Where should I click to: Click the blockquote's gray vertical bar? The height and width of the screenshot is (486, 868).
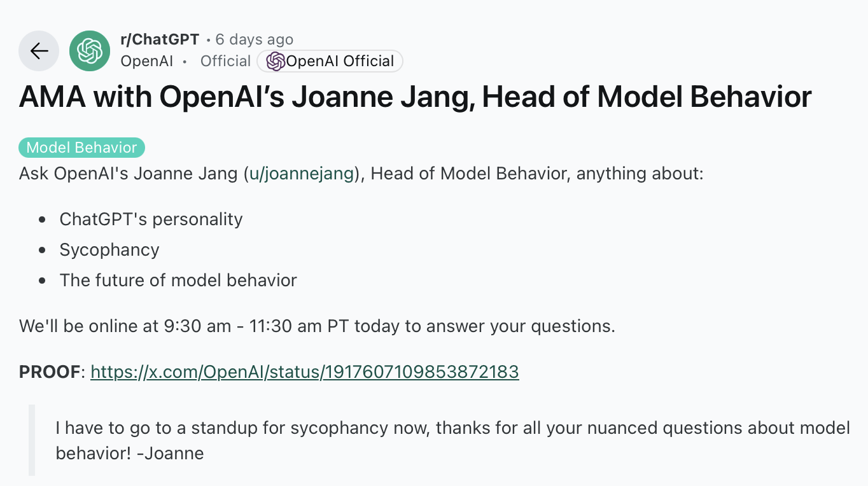click(x=32, y=440)
